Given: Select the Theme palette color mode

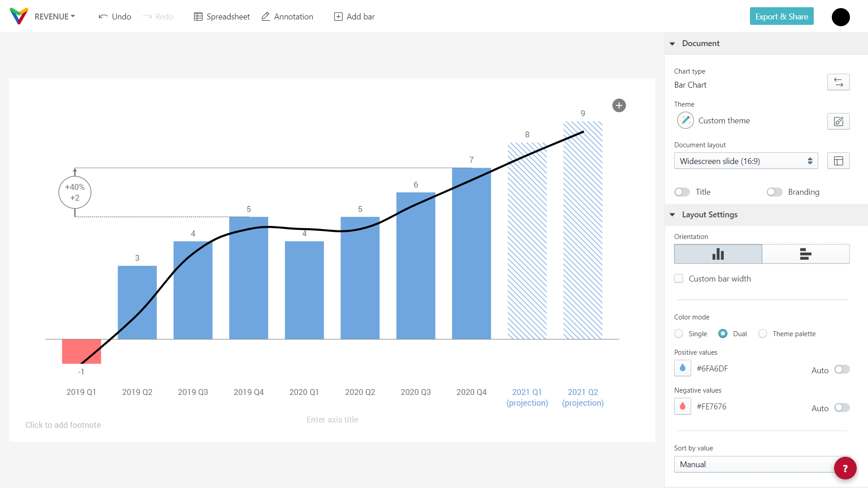Looking at the screenshot, I should (763, 333).
